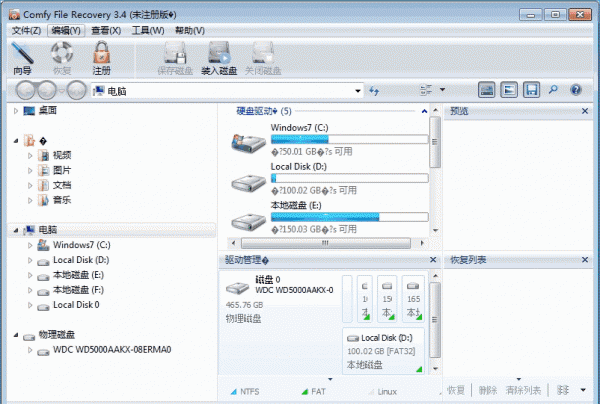Expand the 桌面 tree node

click(x=16, y=111)
